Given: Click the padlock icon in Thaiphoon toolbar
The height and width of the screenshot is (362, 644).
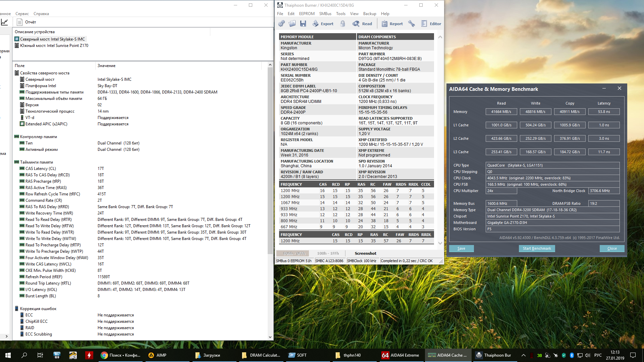Looking at the screenshot, I should click(x=342, y=23).
